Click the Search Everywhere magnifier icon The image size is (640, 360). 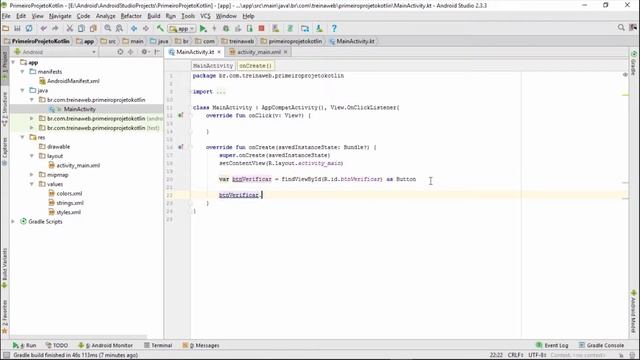pos(621,28)
